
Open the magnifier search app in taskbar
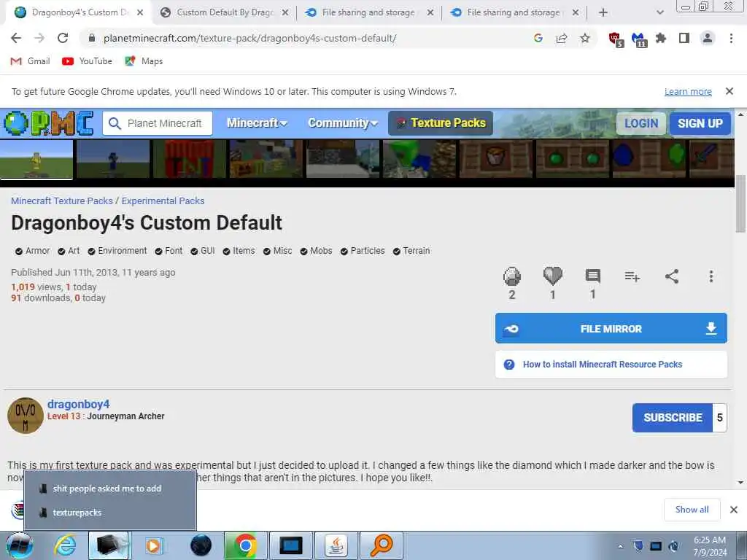(x=381, y=545)
